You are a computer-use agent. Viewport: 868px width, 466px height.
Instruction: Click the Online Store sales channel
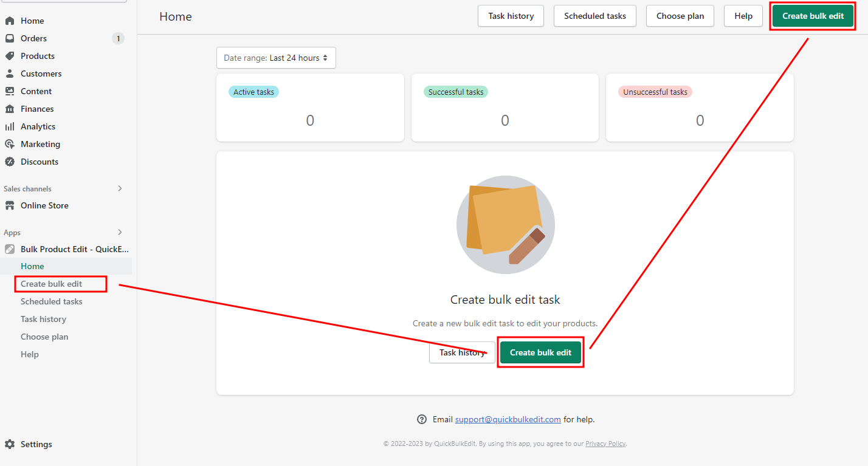coord(44,205)
